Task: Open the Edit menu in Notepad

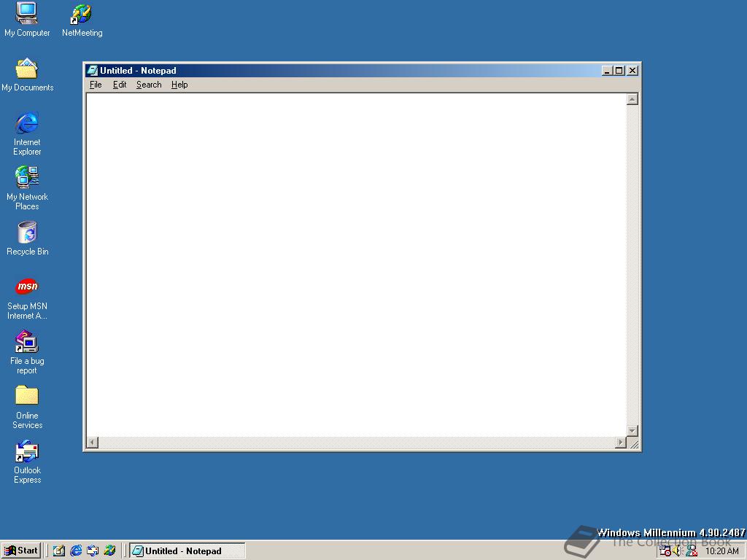Action: [x=119, y=85]
